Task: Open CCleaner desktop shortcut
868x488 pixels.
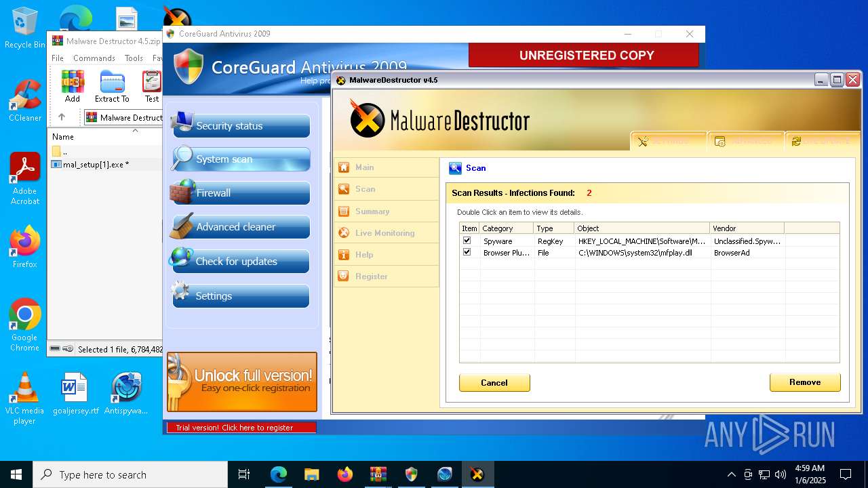Action: (25, 101)
